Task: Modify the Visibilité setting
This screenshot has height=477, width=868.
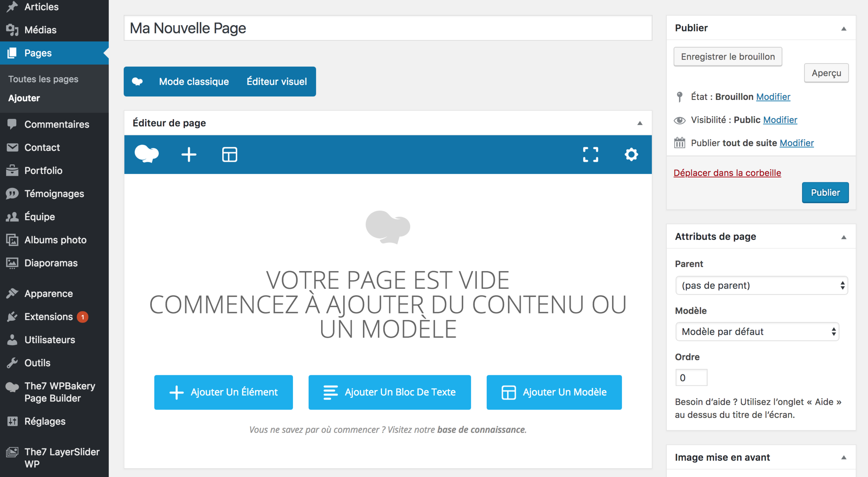Action: click(780, 120)
